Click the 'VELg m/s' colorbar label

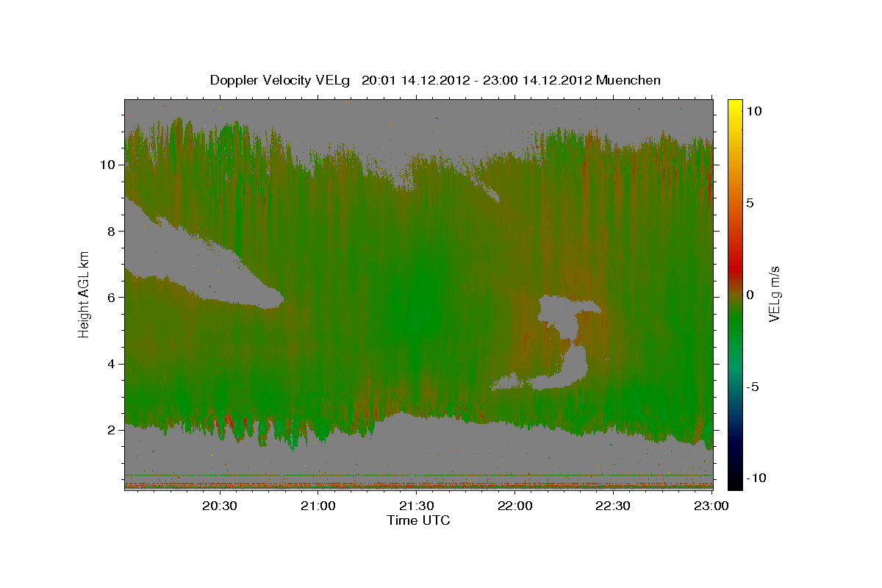(774, 294)
